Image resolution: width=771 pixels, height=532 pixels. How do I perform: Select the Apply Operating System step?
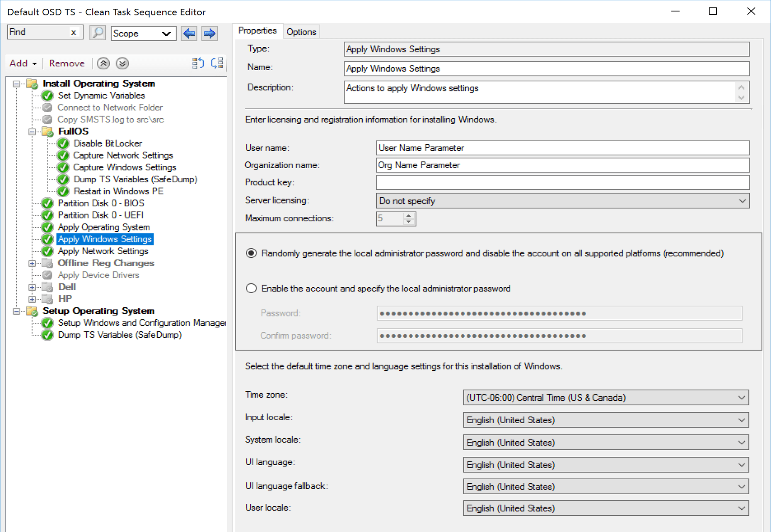point(104,227)
